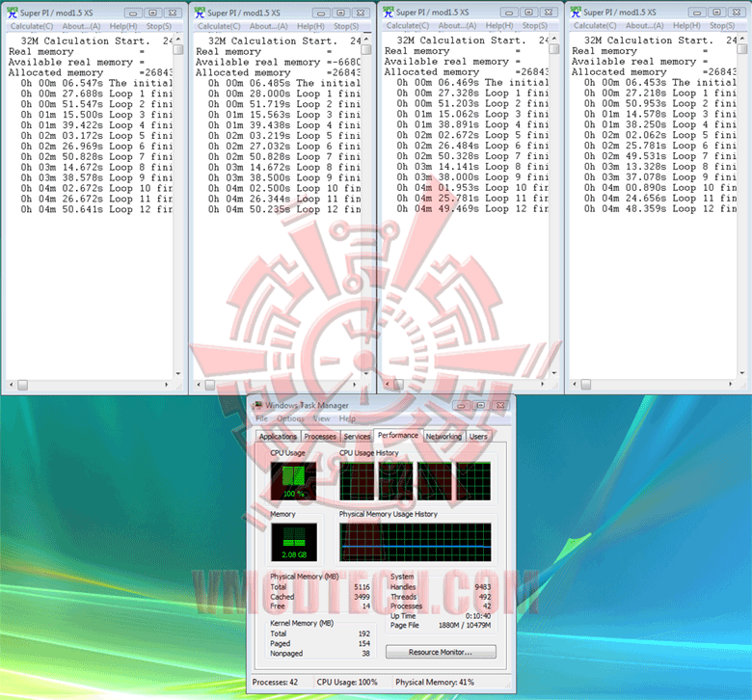This screenshot has width=752, height=700.
Task: Click Up Time value 0:10:40
Action: tap(478, 616)
